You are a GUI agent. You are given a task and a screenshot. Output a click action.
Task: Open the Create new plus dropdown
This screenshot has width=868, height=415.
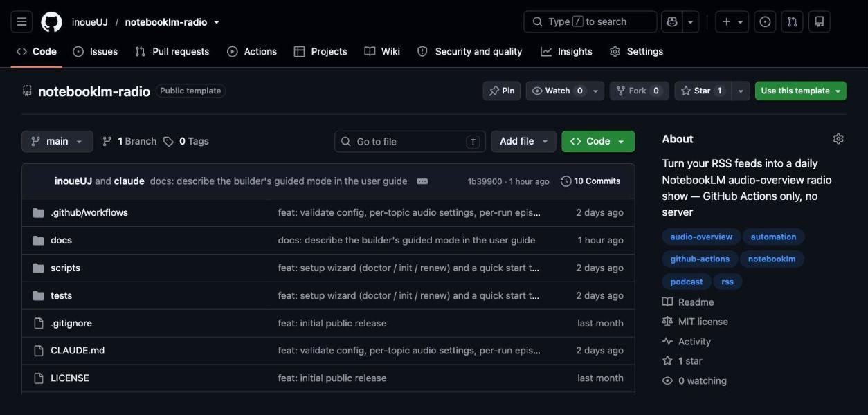coord(732,21)
